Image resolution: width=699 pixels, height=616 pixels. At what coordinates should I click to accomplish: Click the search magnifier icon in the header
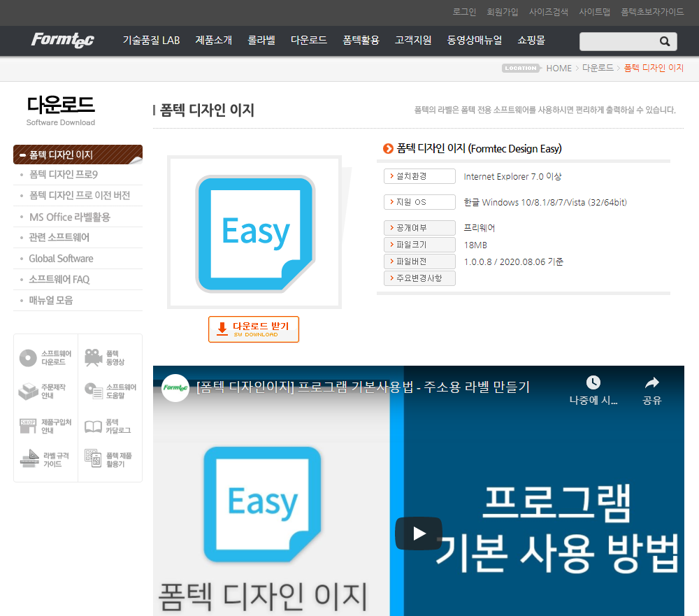tap(665, 41)
